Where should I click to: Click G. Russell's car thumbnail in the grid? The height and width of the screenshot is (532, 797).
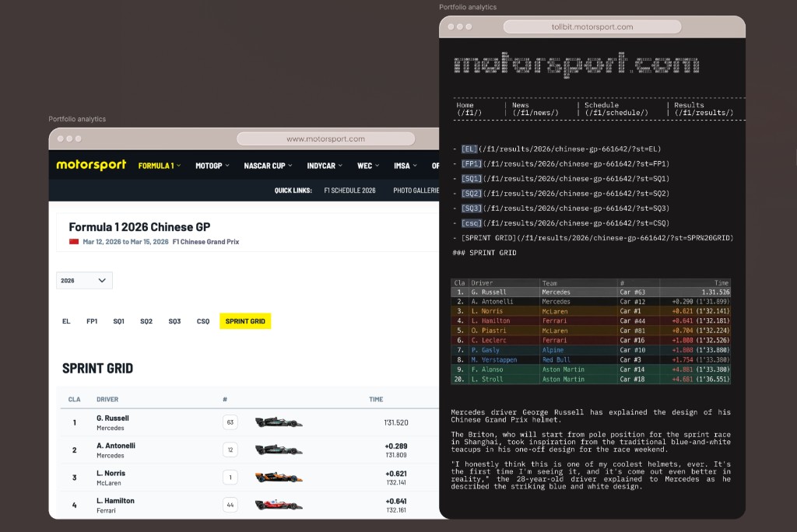point(278,422)
